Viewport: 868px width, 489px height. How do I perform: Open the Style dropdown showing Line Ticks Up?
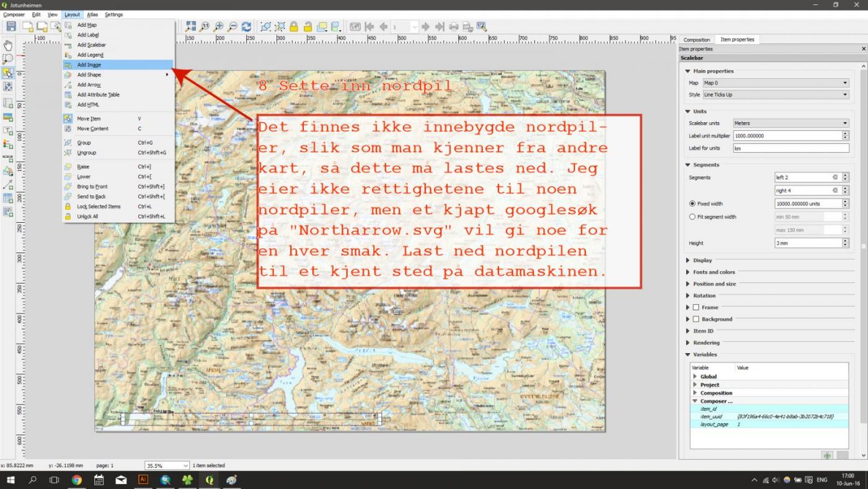click(775, 94)
